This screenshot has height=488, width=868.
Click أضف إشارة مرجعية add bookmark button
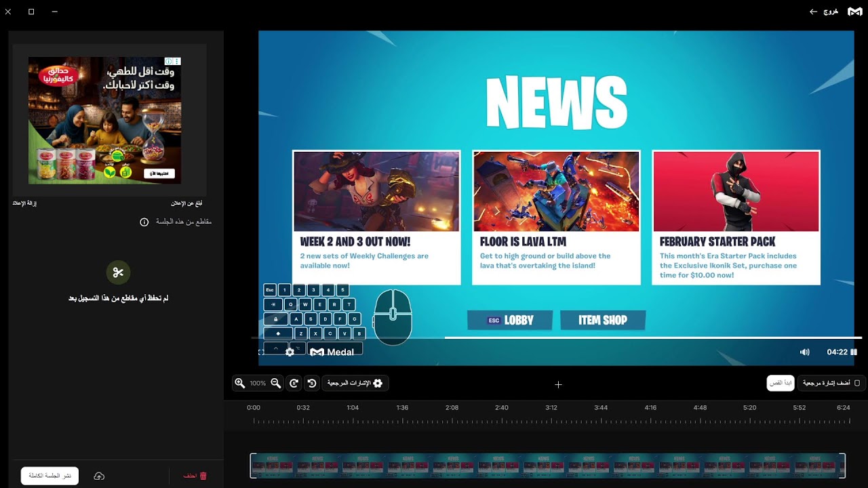tap(831, 383)
